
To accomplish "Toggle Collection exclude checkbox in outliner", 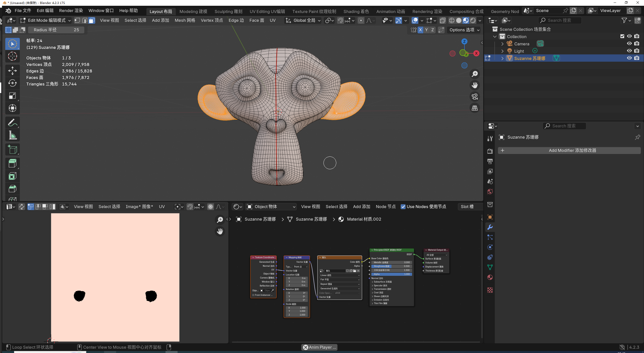I will point(622,36).
